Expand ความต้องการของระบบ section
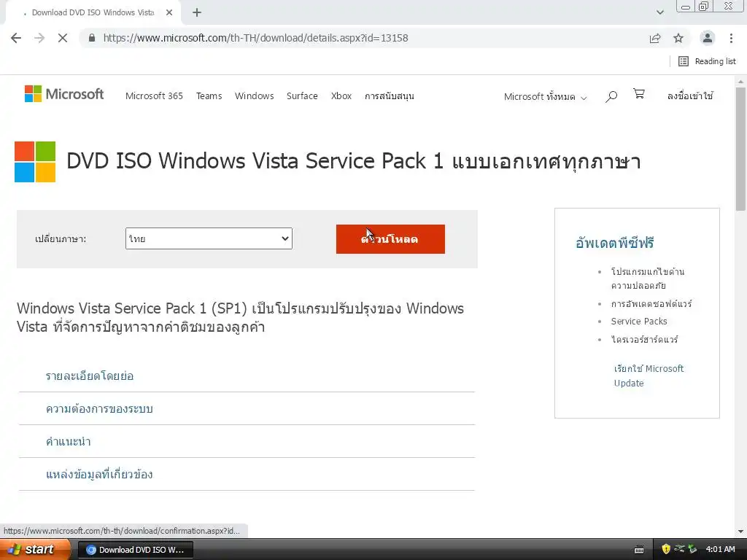Image resolution: width=747 pixels, height=560 pixels. (x=99, y=408)
